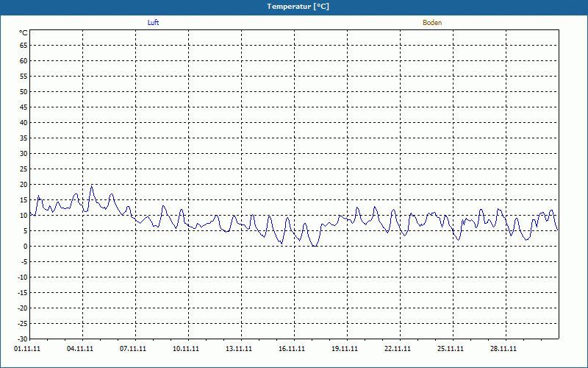Click the 22.11.11 date label
The height and width of the screenshot is (368, 588).
click(x=398, y=349)
